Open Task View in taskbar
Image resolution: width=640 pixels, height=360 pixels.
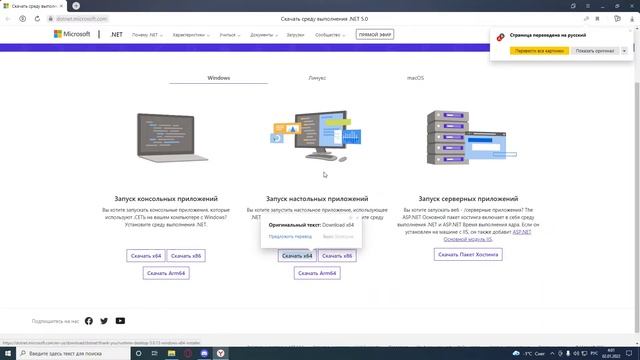tap(155, 353)
